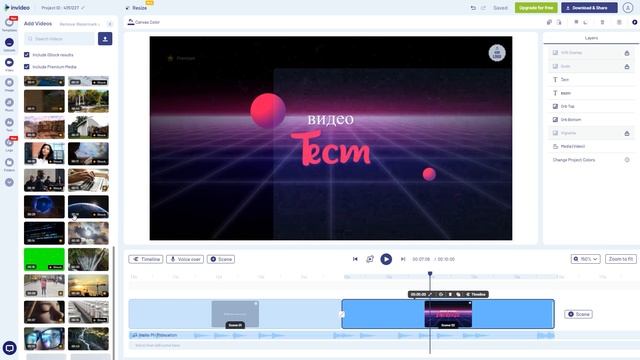This screenshot has height=360, width=640.
Task: Click the InVideo logo
Action: 17,7
